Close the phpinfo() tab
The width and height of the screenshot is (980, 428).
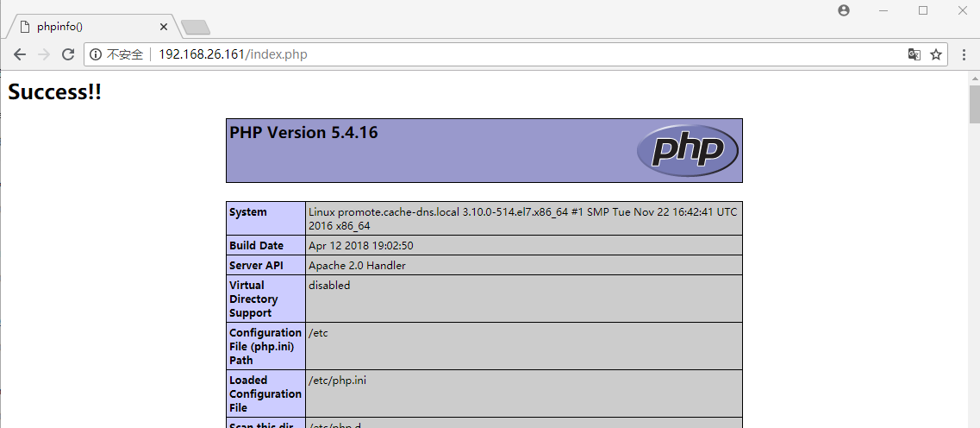click(164, 27)
